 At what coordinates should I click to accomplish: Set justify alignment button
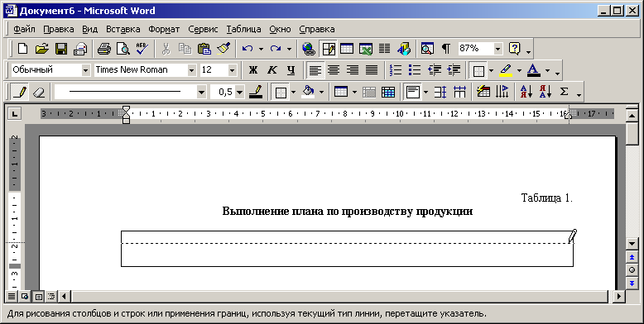click(372, 70)
